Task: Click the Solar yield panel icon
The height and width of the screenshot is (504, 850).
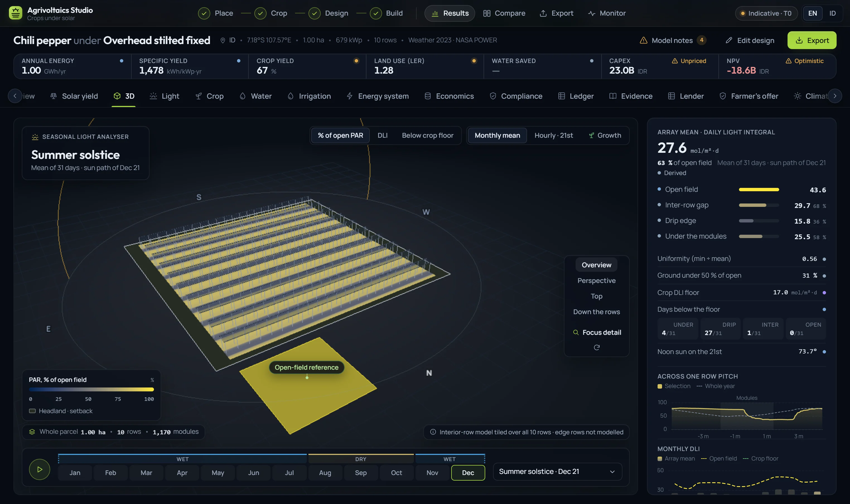Action: (53, 96)
